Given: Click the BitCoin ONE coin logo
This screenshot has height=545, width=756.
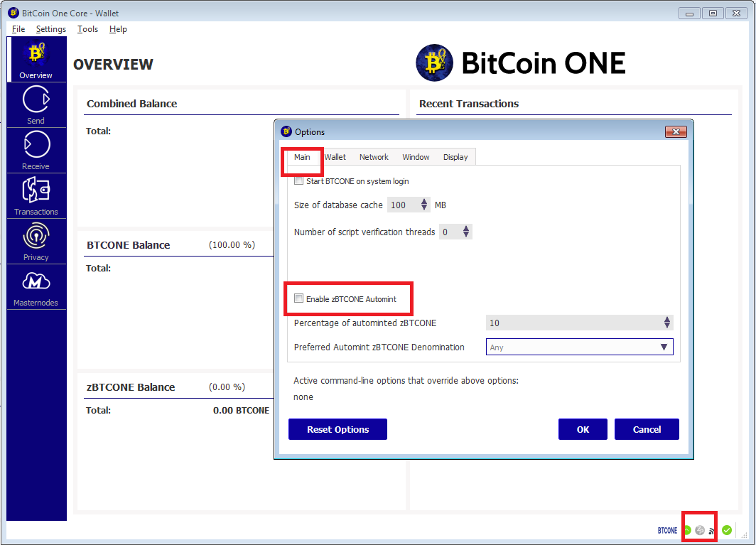Looking at the screenshot, I should [434, 63].
